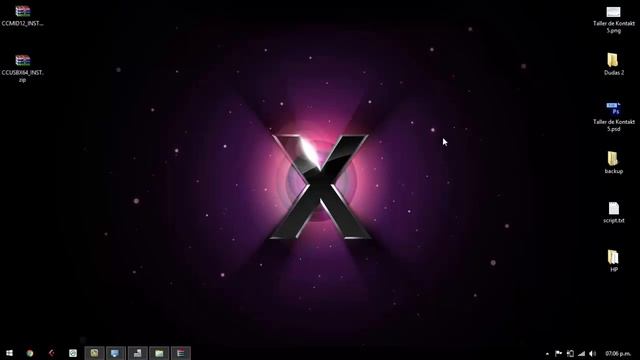
Task: Select the HP folder icon
Action: coord(613,261)
